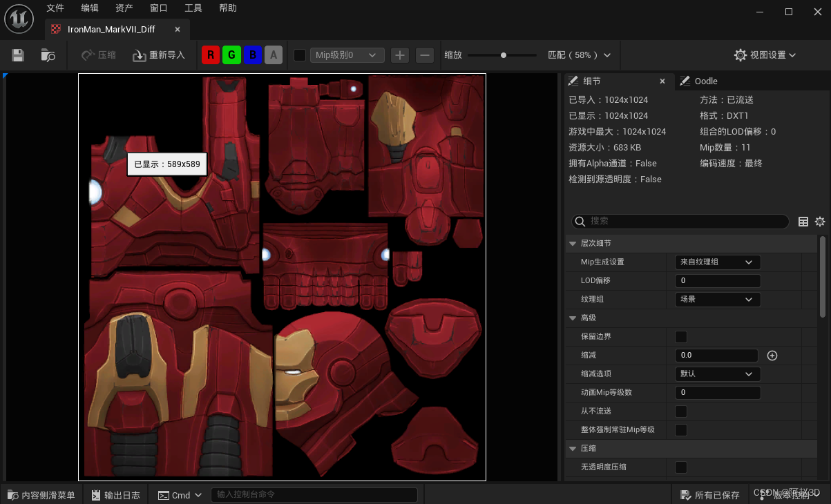831x504 pixels.
Task: Click the 已导入：1024x1024 text
Action: pos(608,100)
